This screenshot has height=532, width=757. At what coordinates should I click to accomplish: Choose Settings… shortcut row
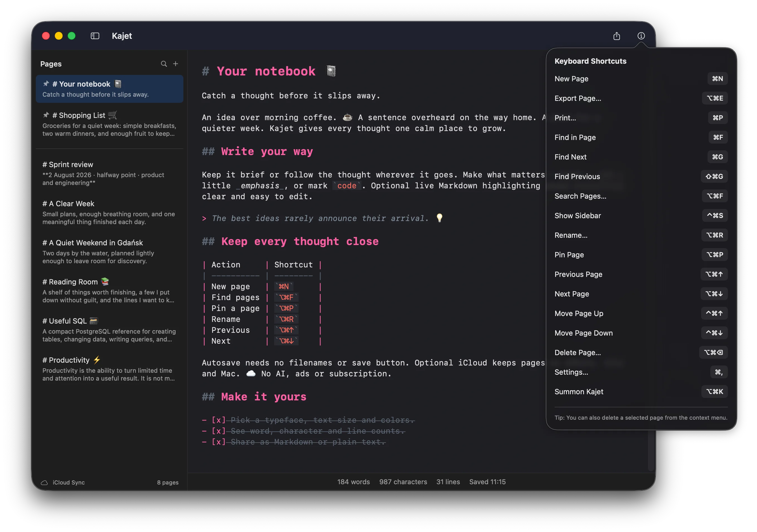point(641,372)
